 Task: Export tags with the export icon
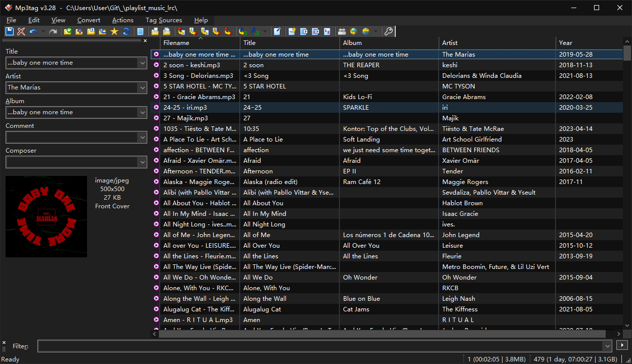click(292, 31)
